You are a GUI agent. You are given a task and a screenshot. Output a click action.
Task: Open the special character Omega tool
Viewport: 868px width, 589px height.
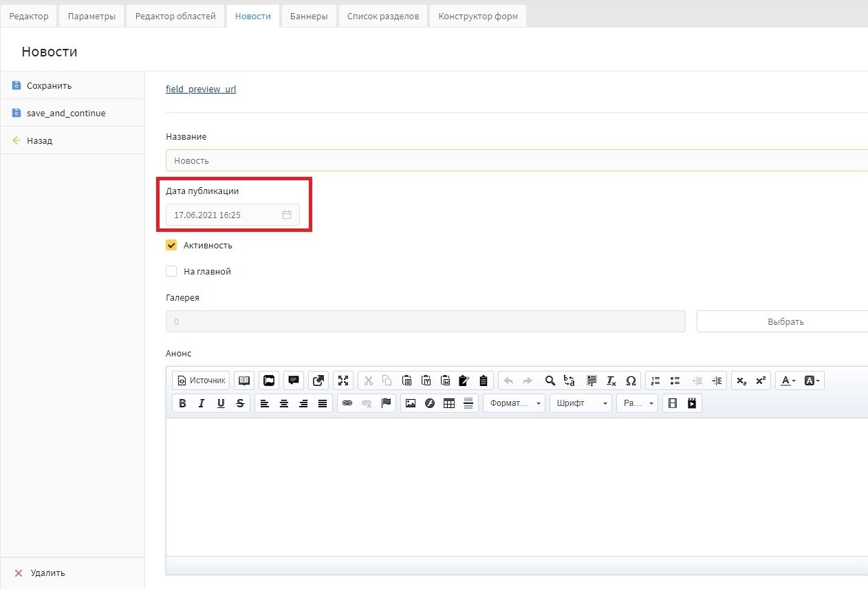[x=631, y=381]
